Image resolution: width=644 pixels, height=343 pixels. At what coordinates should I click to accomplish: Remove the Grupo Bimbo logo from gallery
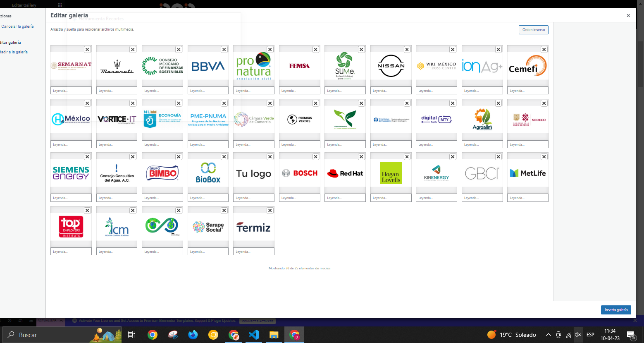[179, 157]
